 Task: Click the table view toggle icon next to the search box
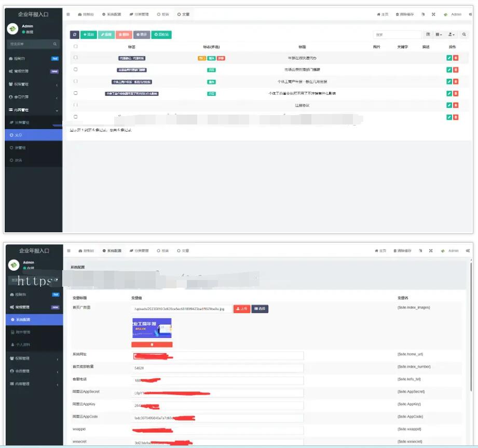pos(428,35)
